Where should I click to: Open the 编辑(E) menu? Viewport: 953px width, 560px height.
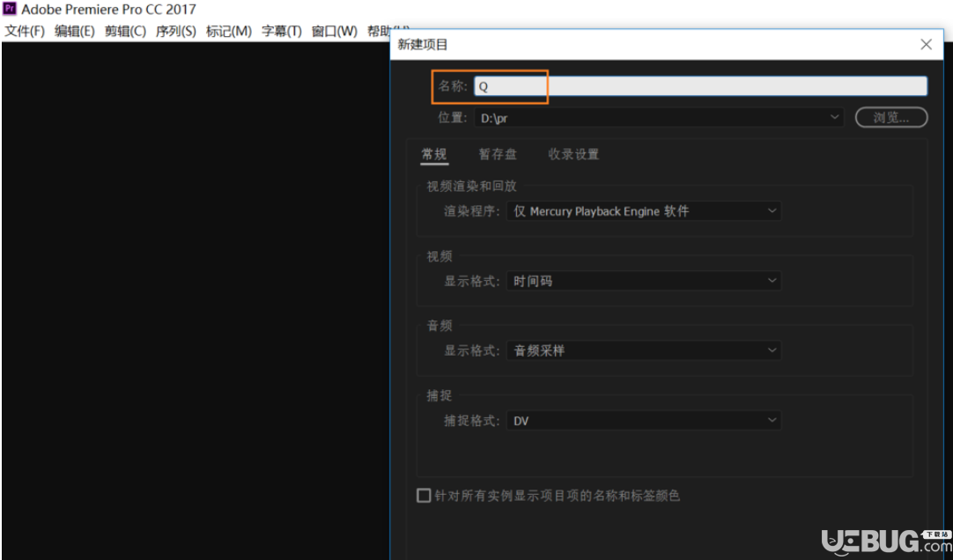click(x=75, y=31)
